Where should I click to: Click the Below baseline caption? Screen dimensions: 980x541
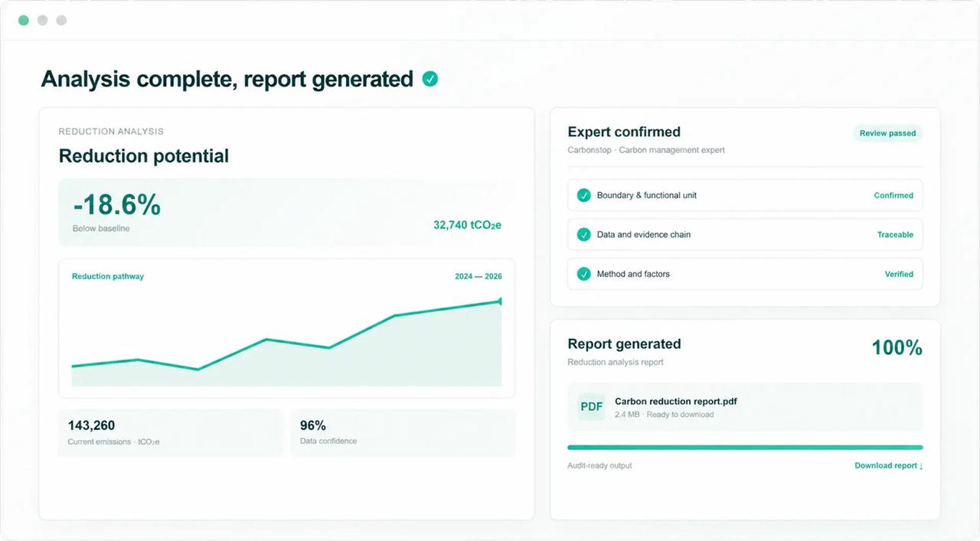[101, 229]
